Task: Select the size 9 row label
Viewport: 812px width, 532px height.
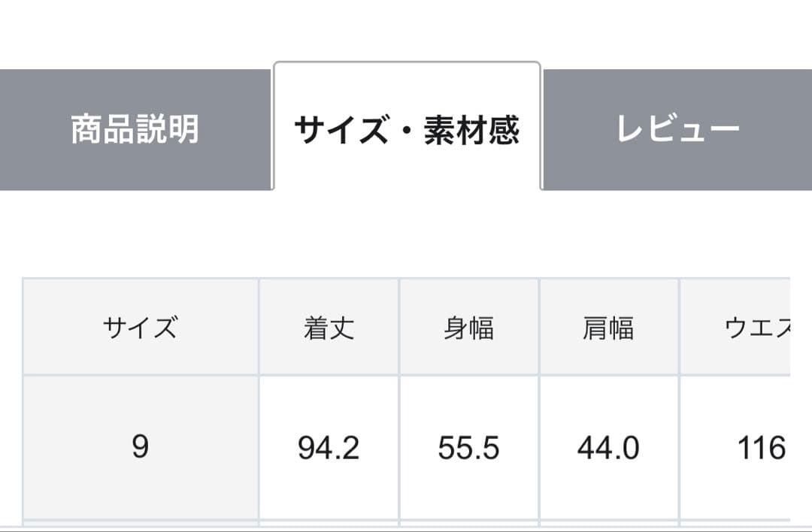Action: pos(141,448)
